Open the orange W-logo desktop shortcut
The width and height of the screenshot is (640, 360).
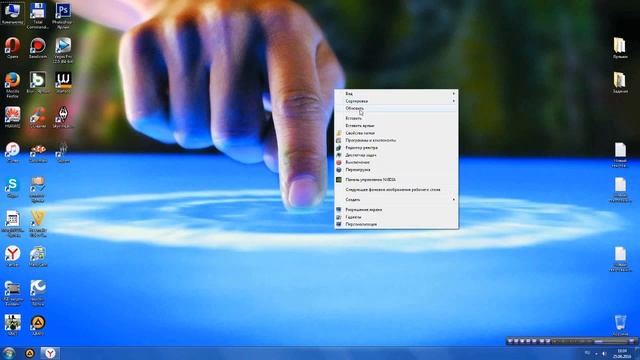(x=63, y=83)
